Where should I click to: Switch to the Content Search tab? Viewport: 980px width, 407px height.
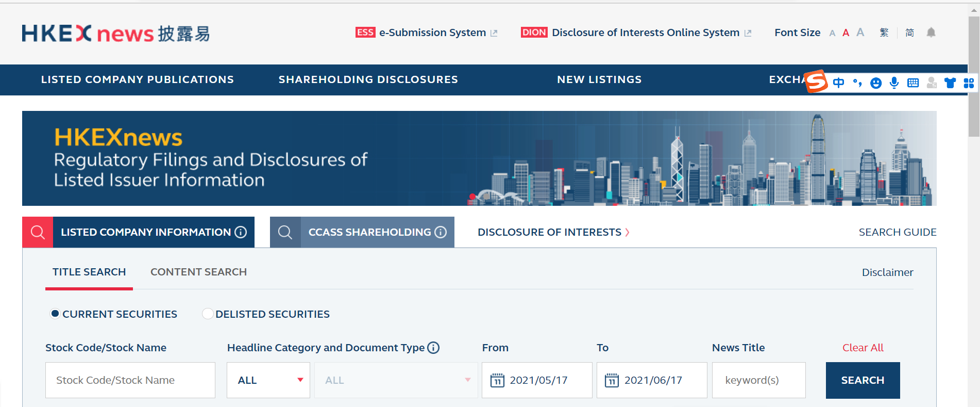(198, 272)
